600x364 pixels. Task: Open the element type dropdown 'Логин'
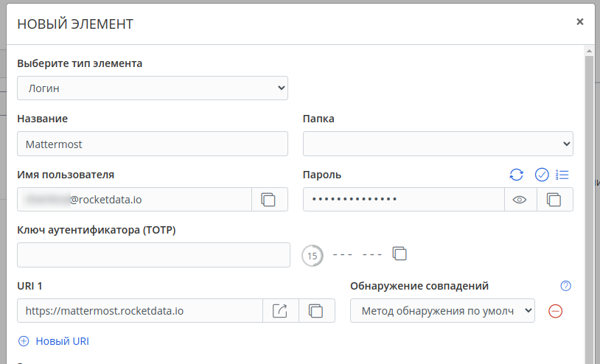click(x=152, y=88)
